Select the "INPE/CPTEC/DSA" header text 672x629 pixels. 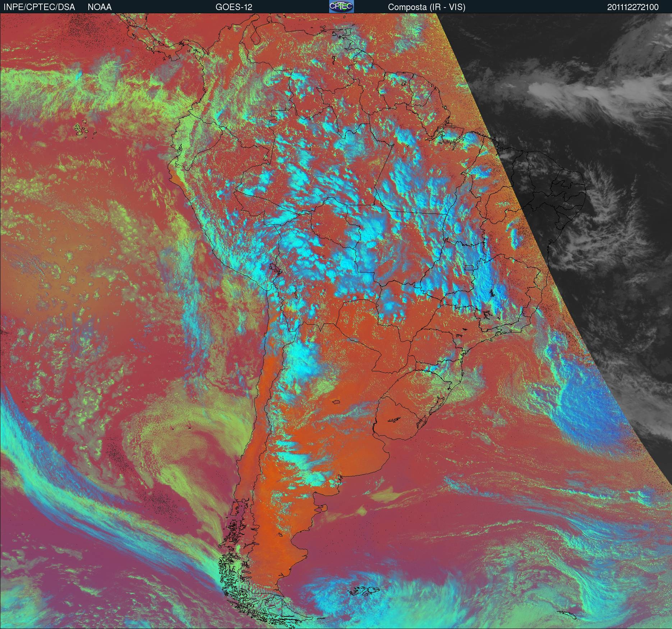(x=39, y=7)
